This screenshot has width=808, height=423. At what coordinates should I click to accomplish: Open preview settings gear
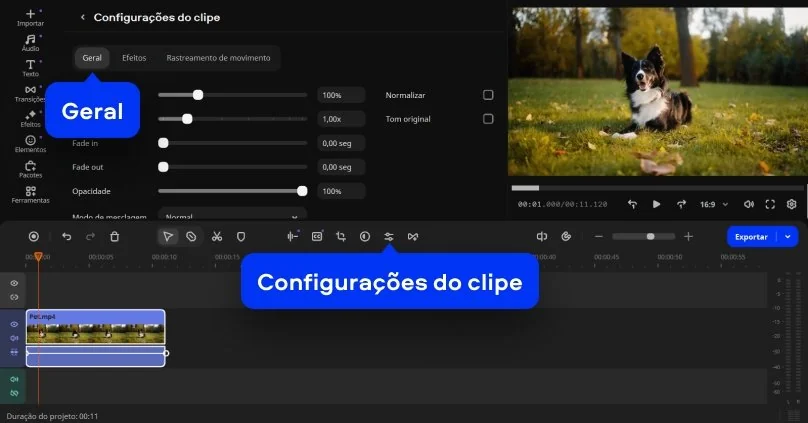[x=792, y=204]
